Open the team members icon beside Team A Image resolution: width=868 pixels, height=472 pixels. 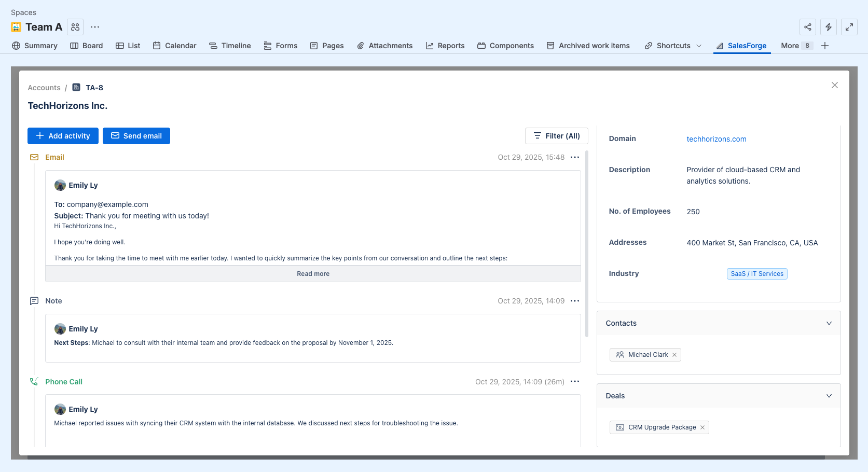75,27
